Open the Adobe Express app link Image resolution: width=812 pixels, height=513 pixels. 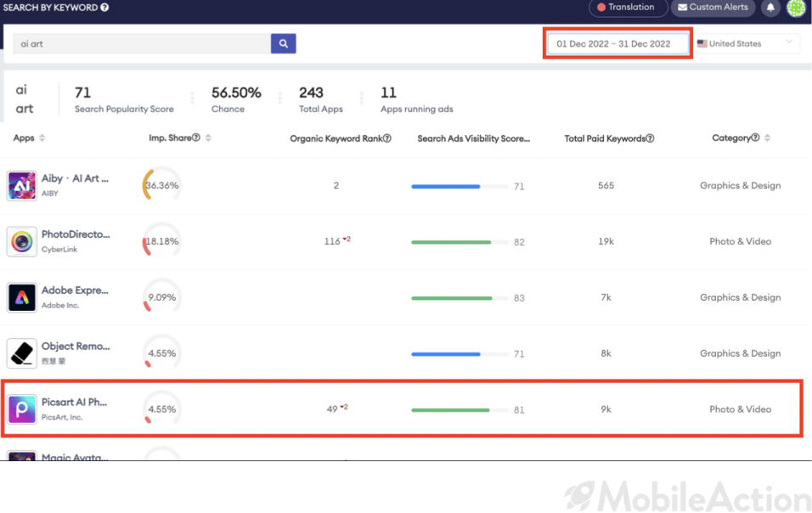point(75,290)
